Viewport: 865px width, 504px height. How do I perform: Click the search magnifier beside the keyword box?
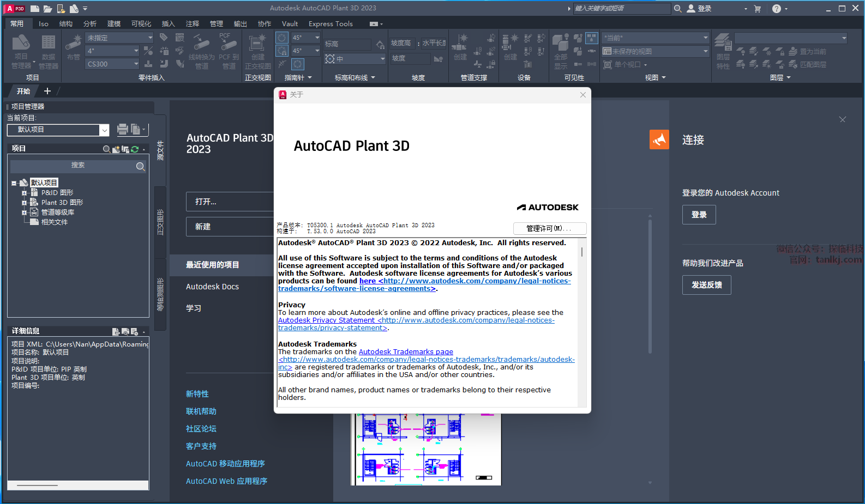(x=678, y=8)
